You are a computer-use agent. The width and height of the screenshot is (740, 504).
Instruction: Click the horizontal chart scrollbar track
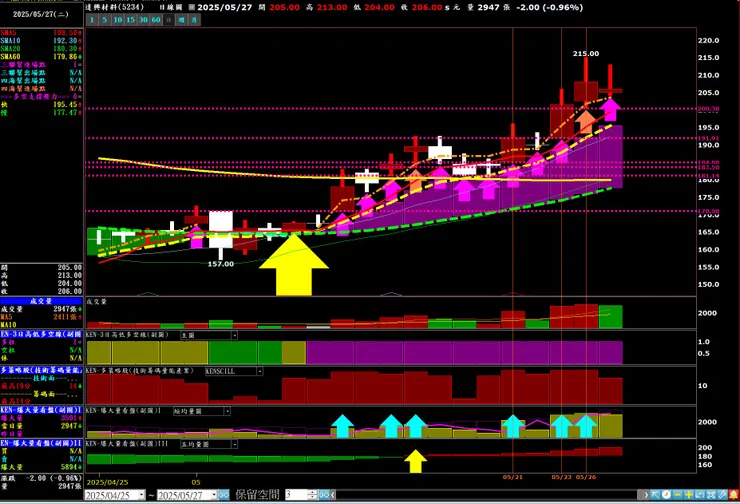[489, 495]
